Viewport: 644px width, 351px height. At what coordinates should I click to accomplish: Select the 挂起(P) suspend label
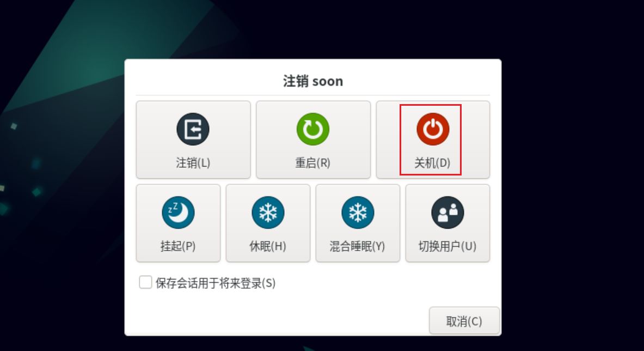178,246
